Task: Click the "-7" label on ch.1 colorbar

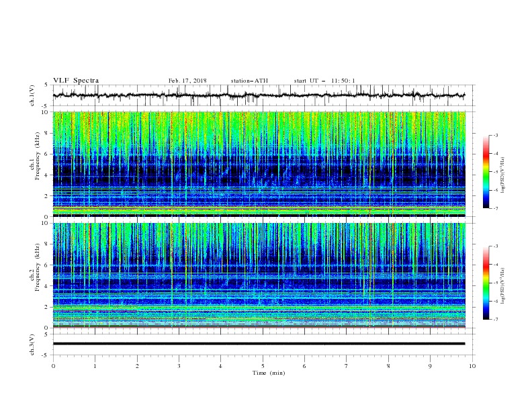Action: pyautogui.click(x=495, y=208)
